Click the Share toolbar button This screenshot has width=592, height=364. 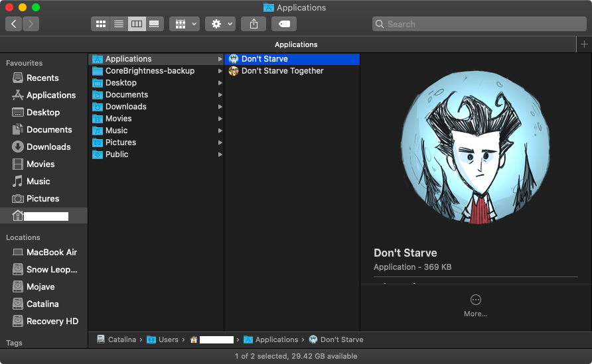(x=254, y=24)
